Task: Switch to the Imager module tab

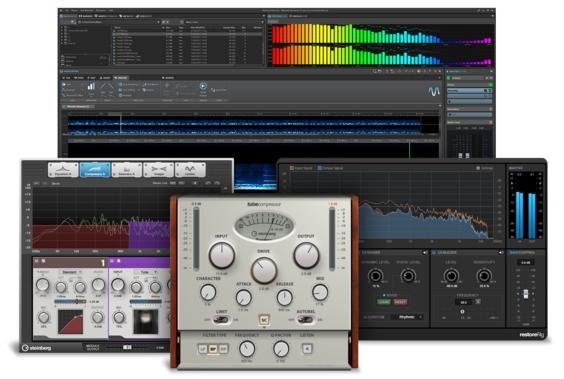Action: click(158, 169)
